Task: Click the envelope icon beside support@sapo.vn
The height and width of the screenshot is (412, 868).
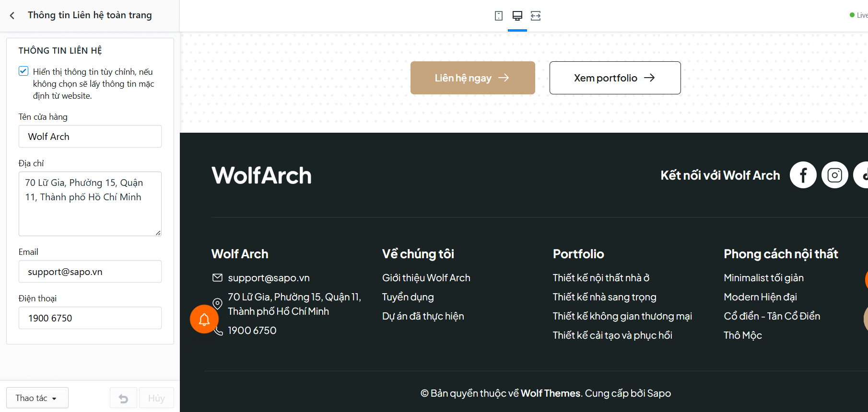Action: 217,278
